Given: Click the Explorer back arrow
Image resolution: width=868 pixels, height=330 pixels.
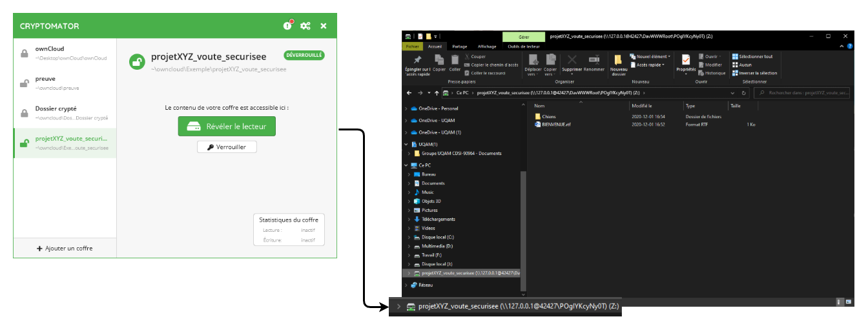Looking at the screenshot, I should coord(408,93).
